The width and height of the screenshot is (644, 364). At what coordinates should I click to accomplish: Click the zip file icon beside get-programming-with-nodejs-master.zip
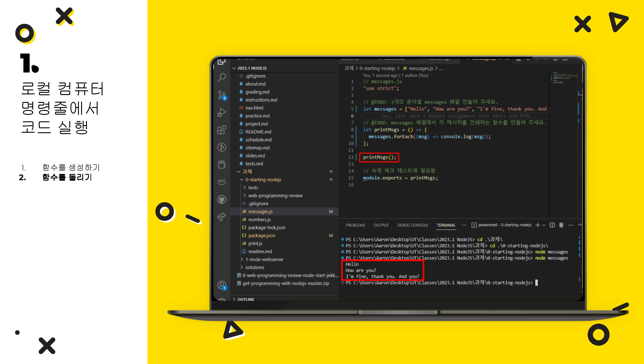[239, 283]
